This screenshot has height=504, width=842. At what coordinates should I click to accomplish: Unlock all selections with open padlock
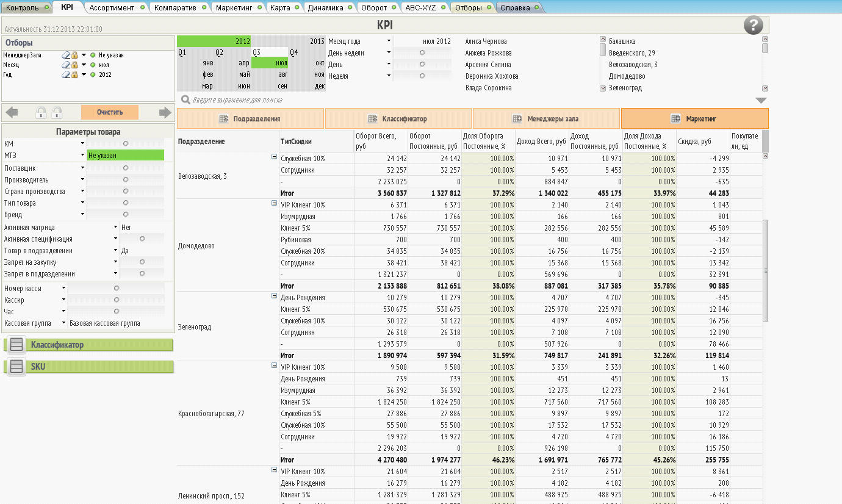point(57,112)
